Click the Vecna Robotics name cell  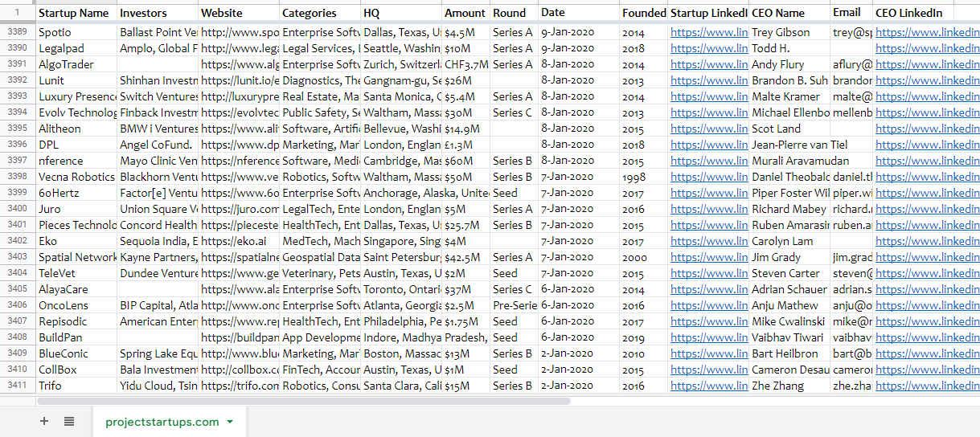click(x=76, y=177)
